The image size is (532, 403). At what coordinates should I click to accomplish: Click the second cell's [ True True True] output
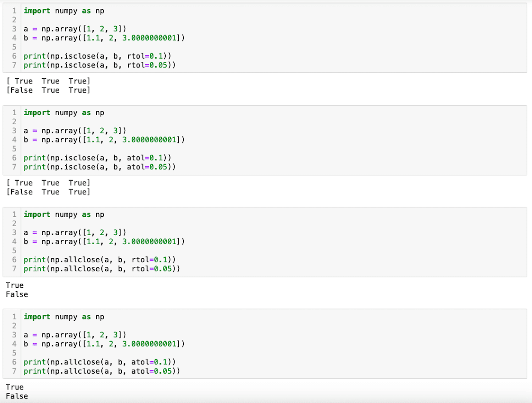49,183
